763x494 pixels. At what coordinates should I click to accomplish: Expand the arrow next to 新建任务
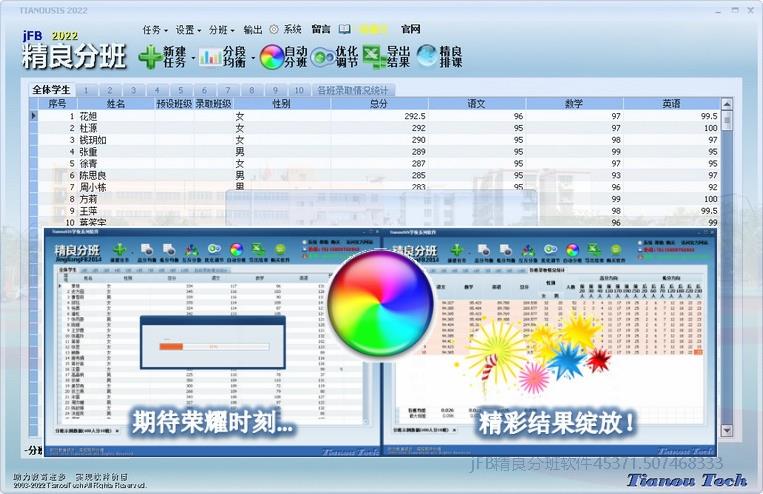193,58
